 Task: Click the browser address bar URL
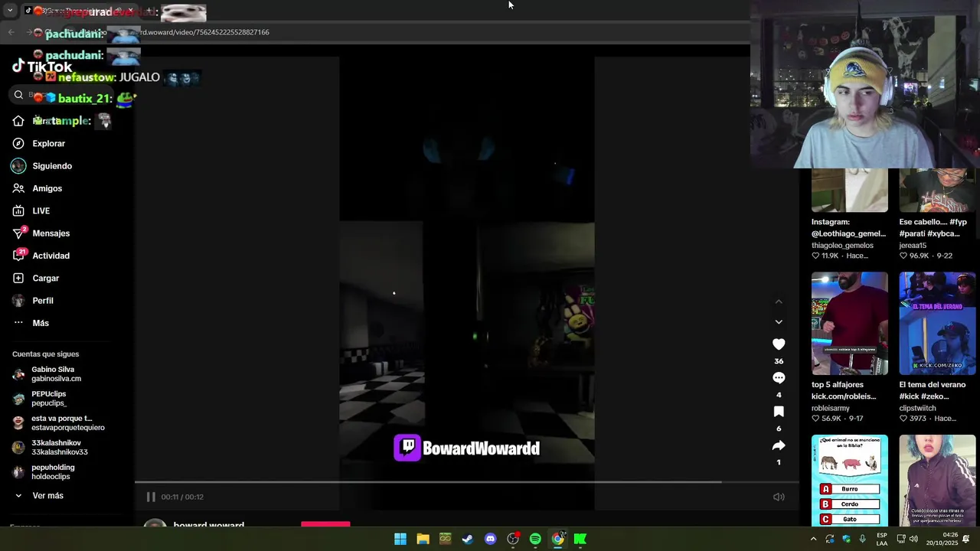tap(205, 32)
